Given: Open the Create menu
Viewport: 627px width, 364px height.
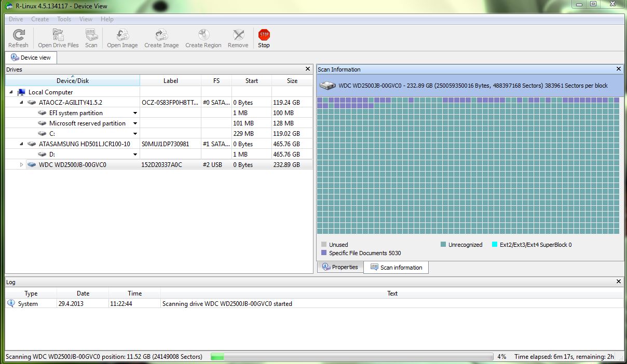Looking at the screenshot, I should 40,19.
